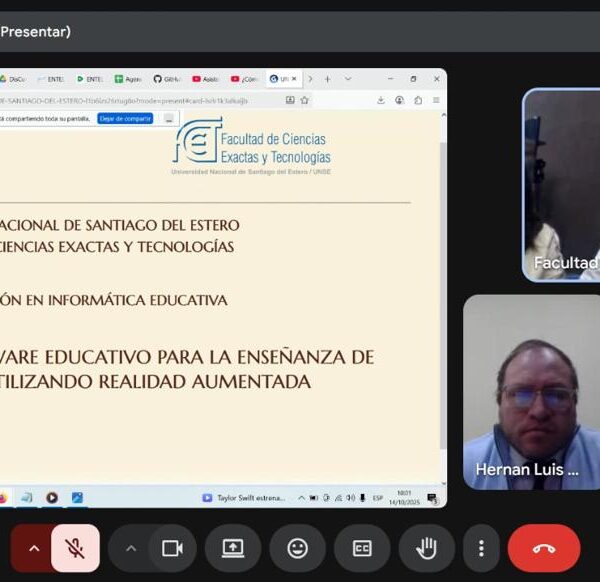This screenshot has width=600, height=582.
Task: Switch to the YouTube 'Asist' tab
Action: click(206, 79)
